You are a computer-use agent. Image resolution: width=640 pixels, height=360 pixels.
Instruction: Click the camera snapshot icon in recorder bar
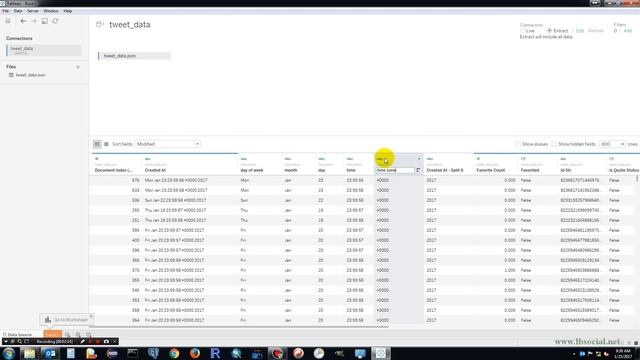coord(106,341)
